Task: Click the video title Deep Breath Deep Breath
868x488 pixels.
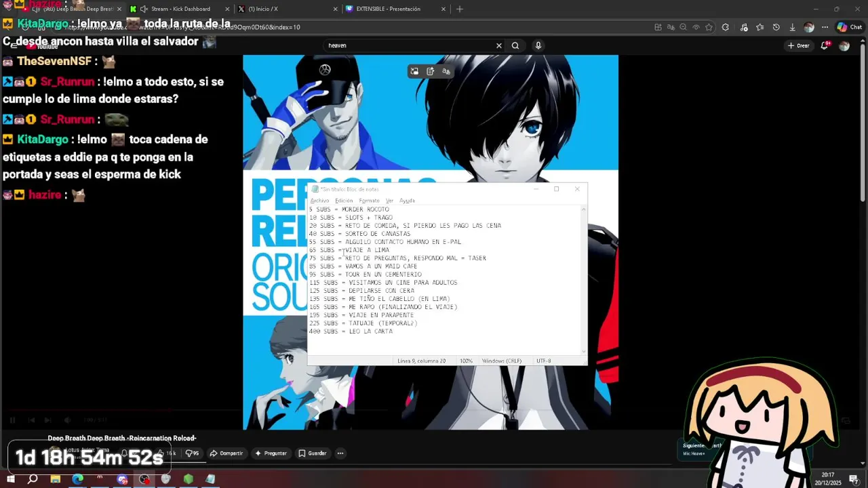Action: tap(122, 439)
